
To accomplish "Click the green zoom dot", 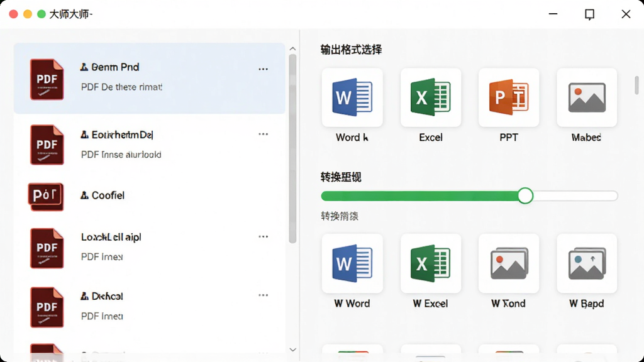I will click(42, 14).
